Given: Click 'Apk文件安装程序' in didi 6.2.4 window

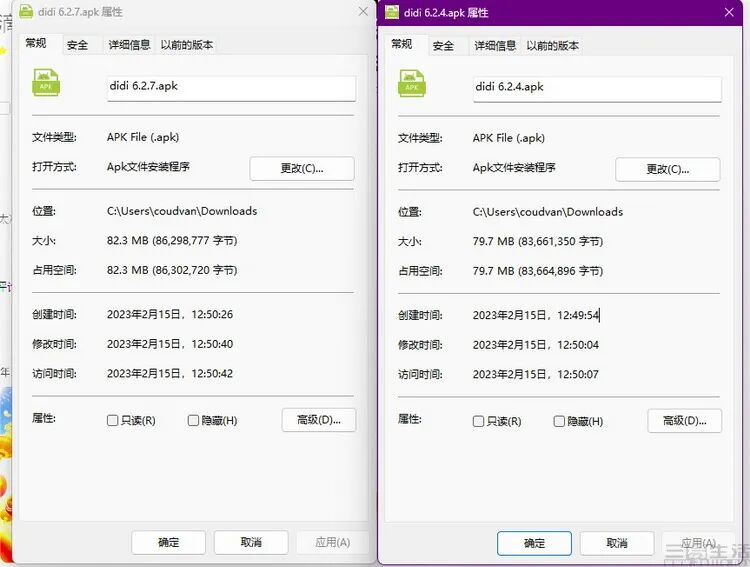Looking at the screenshot, I should (x=514, y=167).
